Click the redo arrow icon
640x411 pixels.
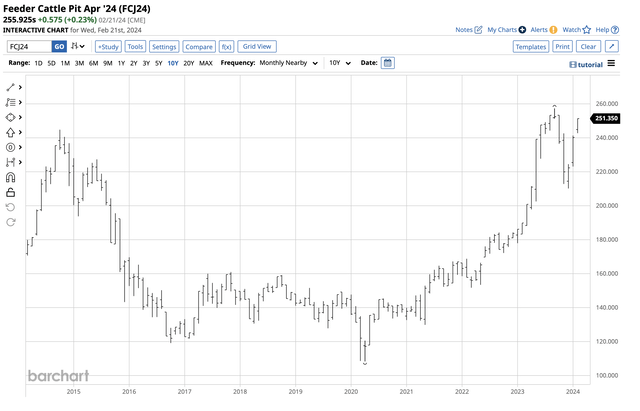(x=11, y=222)
